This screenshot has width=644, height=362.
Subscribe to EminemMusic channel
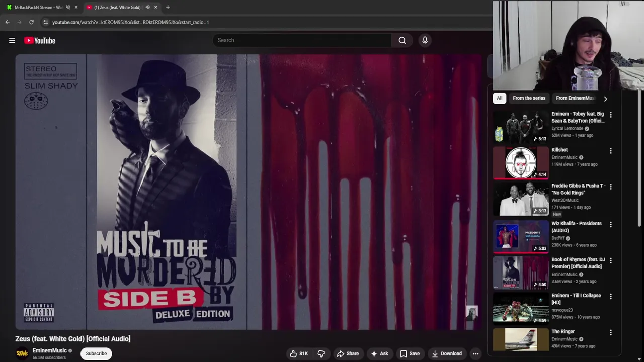click(96, 353)
